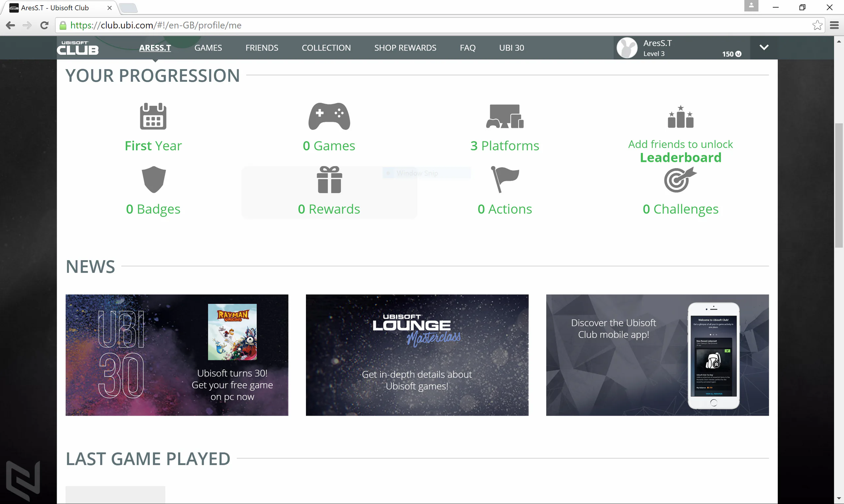Viewport: 844px width, 504px height.
Task: Click the secure padlock icon
Action: click(63, 25)
